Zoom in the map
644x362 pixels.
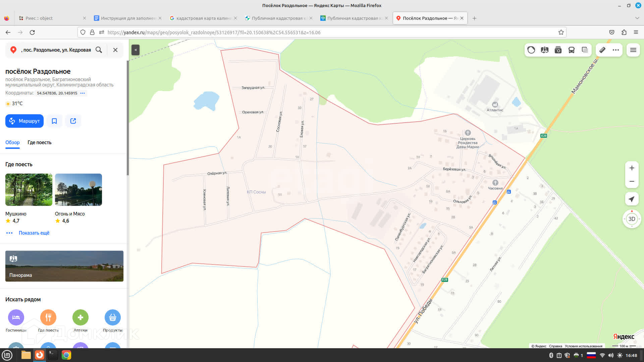click(x=632, y=168)
